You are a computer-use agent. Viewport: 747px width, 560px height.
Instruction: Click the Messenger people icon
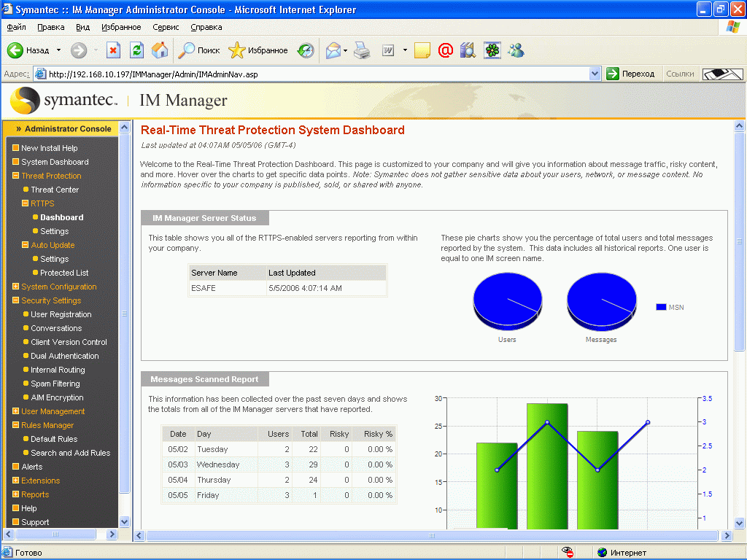(x=516, y=50)
